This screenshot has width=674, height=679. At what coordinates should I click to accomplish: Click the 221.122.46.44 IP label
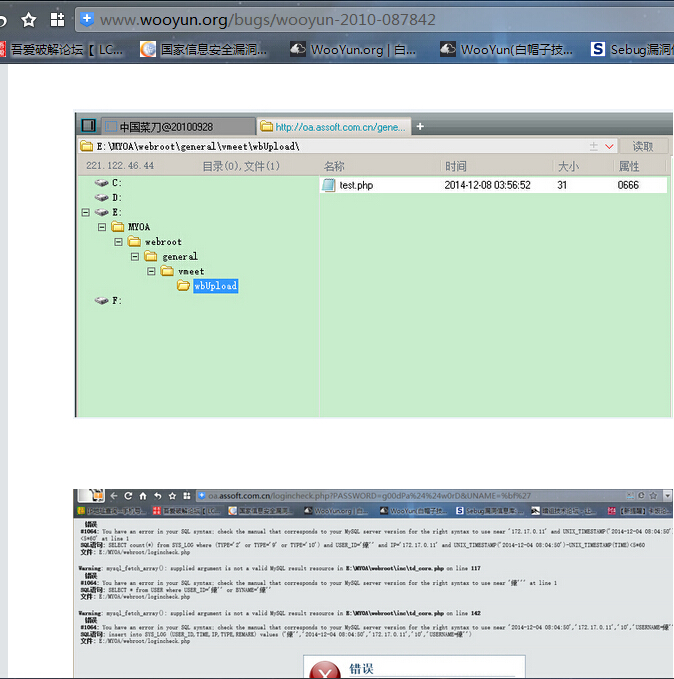point(120,166)
